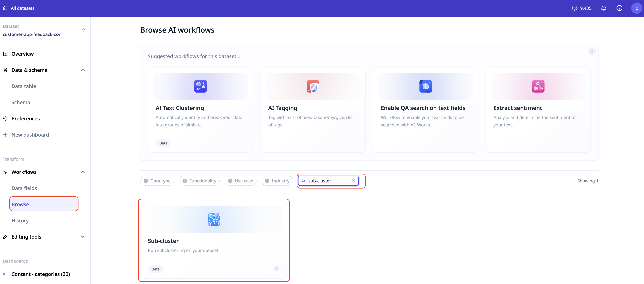Click the credits coin icon
Screen dimensions: 644x284
574,8
